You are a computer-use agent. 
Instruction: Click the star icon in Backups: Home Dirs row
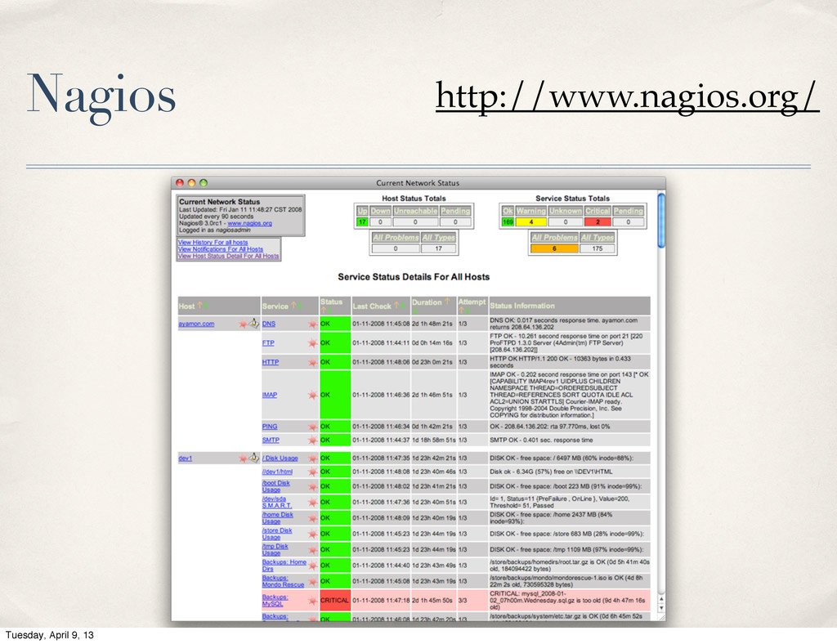pos(313,566)
